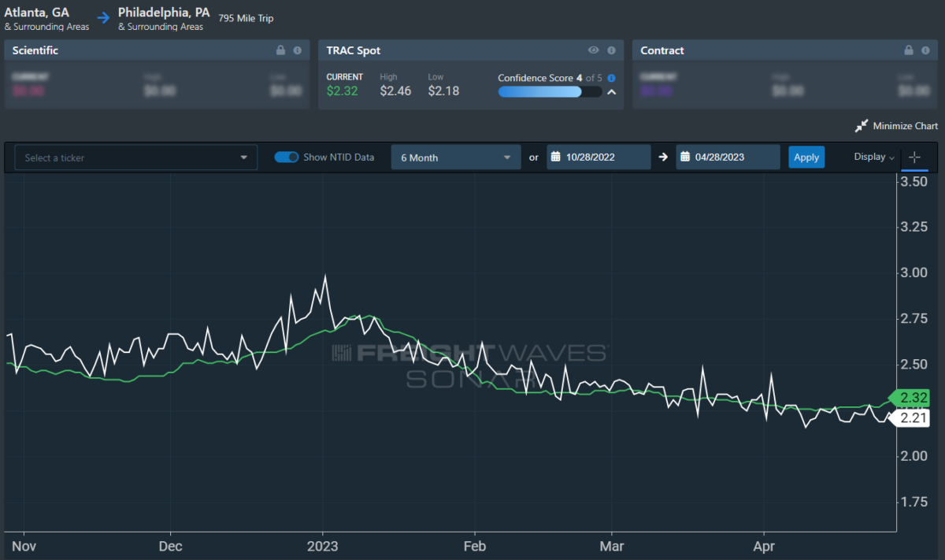The width and height of the screenshot is (945, 560).
Task: Click the 10/28/2022 start date field
Action: (x=599, y=158)
